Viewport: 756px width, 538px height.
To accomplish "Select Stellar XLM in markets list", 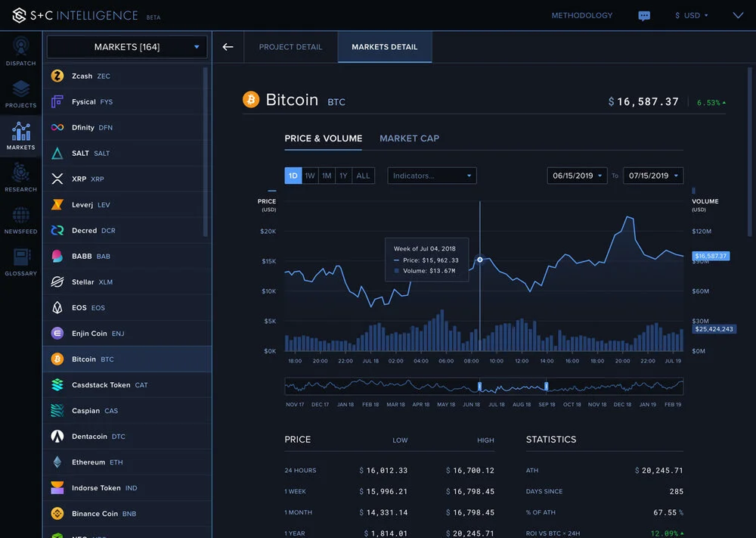I will coord(127,281).
